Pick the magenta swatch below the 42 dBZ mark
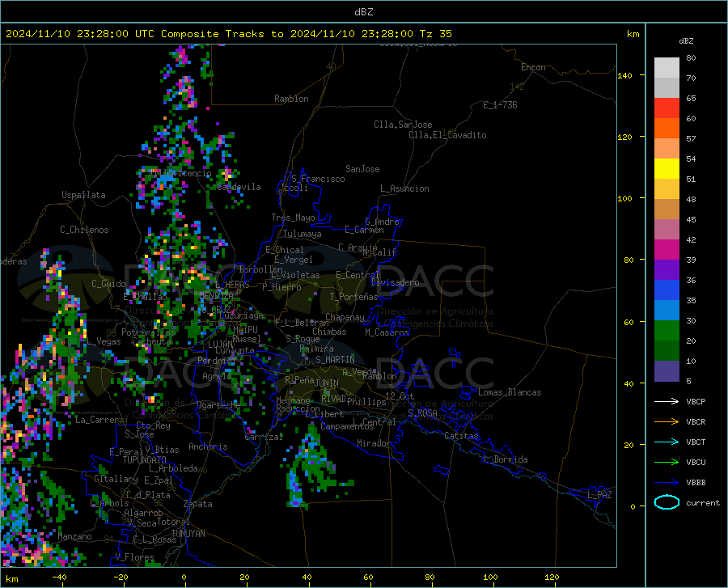 (667, 250)
